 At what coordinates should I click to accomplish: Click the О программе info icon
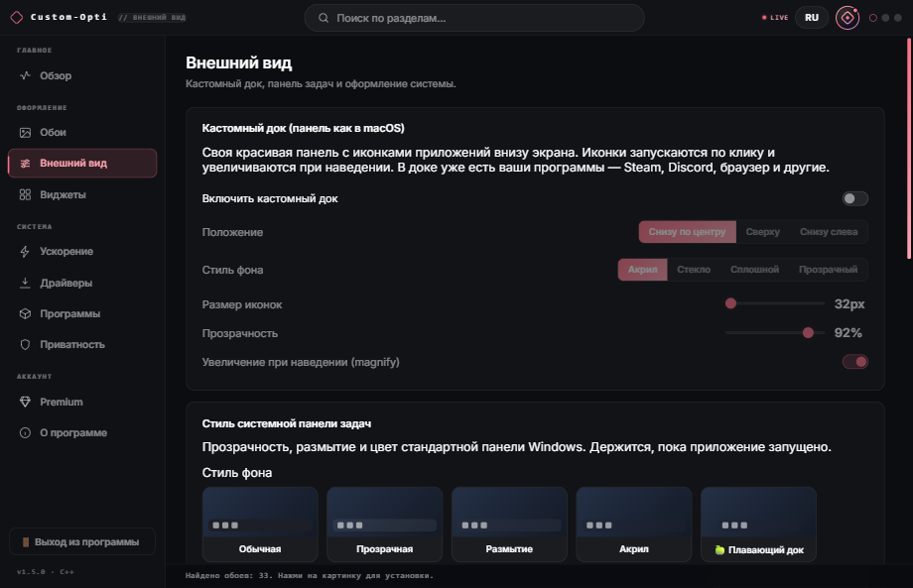coord(25,432)
